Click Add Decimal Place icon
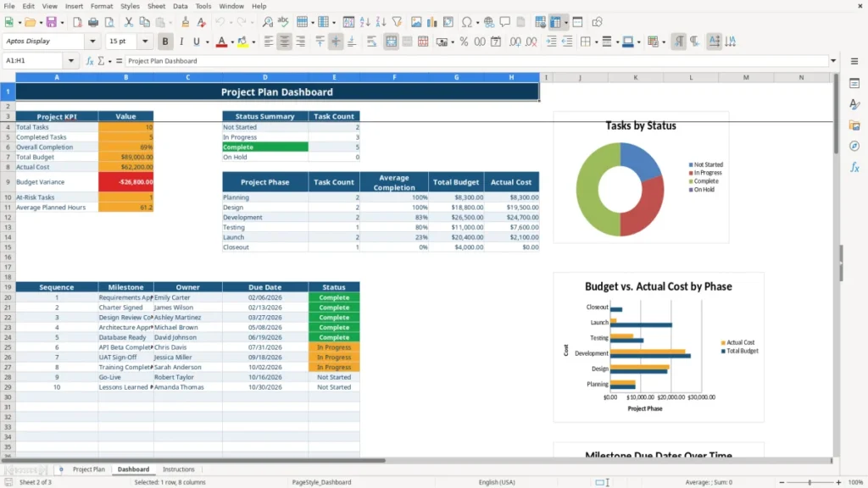This screenshot has width=868, height=488. (x=515, y=42)
